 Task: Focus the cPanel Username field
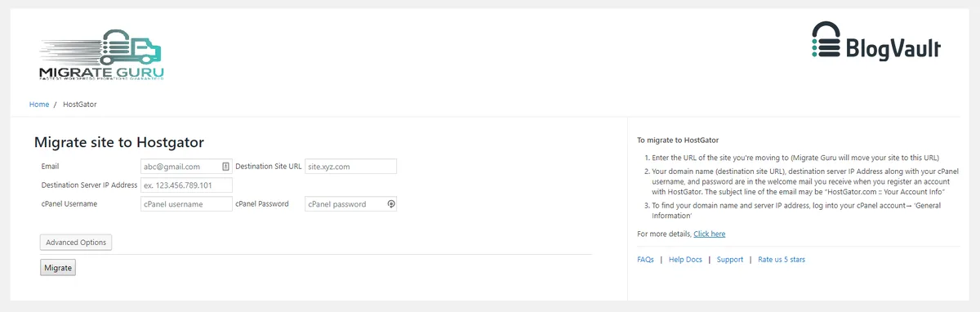[186, 204]
